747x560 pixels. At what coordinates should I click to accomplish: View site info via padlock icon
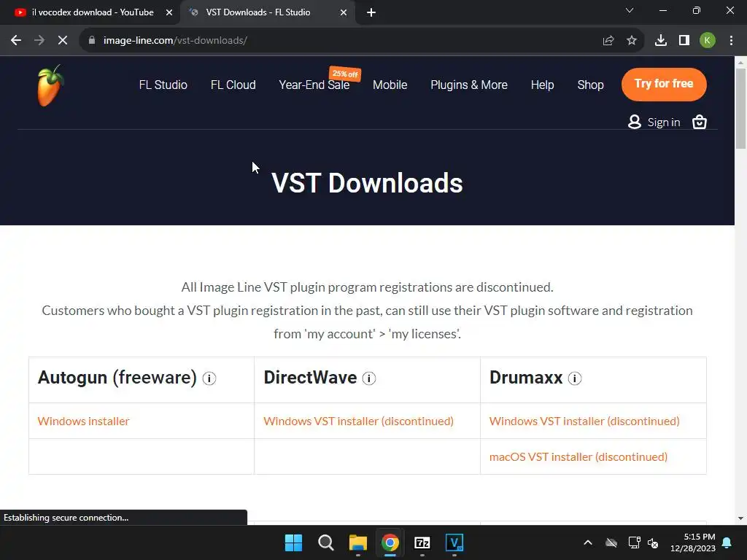tap(92, 41)
